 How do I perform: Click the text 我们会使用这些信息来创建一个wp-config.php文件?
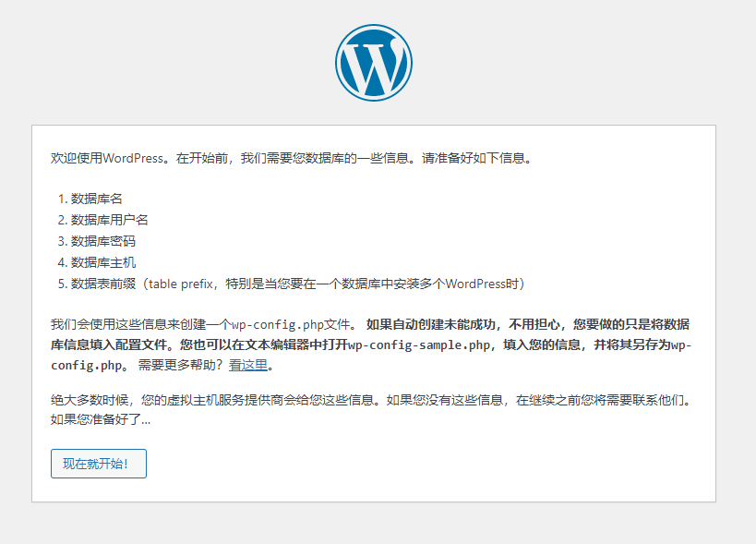[x=204, y=324]
